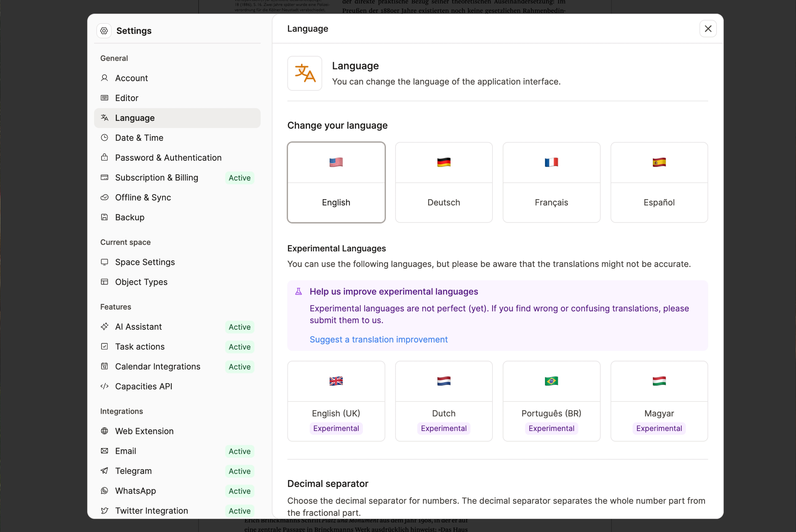Click the Hungarian flag icon
The width and height of the screenshot is (796, 532).
click(x=659, y=381)
